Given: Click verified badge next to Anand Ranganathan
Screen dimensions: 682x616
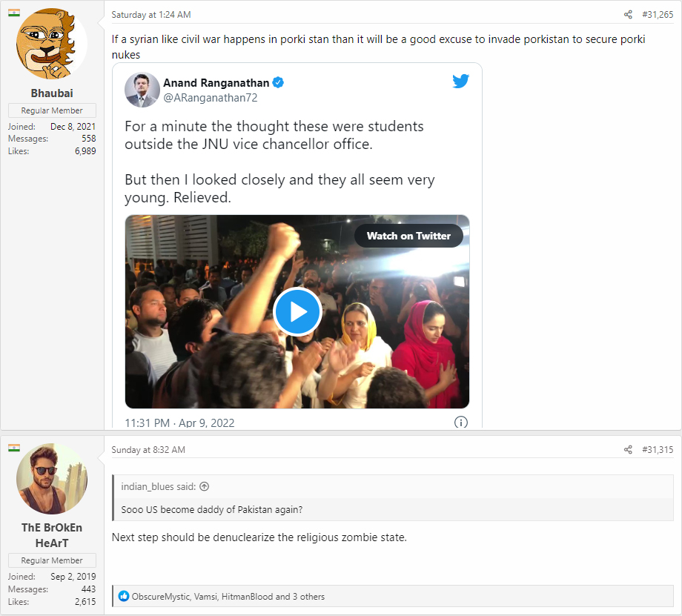Looking at the screenshot, I should [278, 82].
